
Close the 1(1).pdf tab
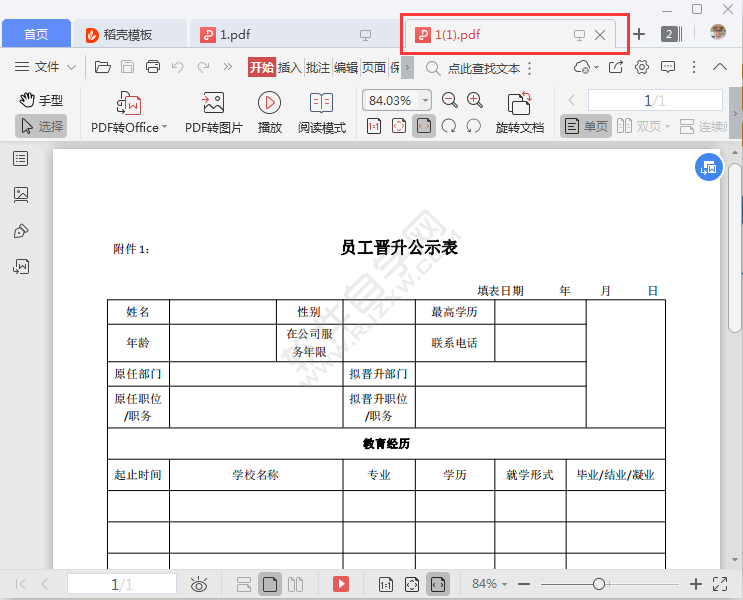(600, 35)
